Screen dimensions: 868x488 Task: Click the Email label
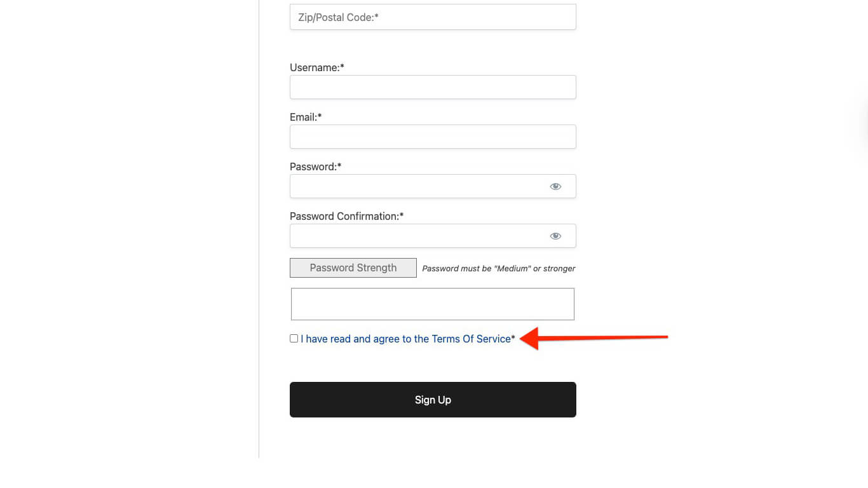point(305,117)
